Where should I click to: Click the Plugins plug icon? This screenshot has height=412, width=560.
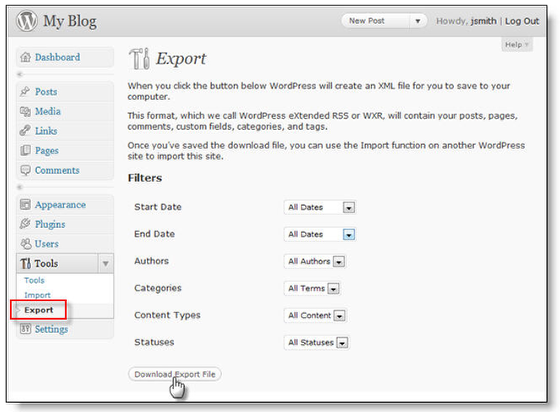(25, 224)
